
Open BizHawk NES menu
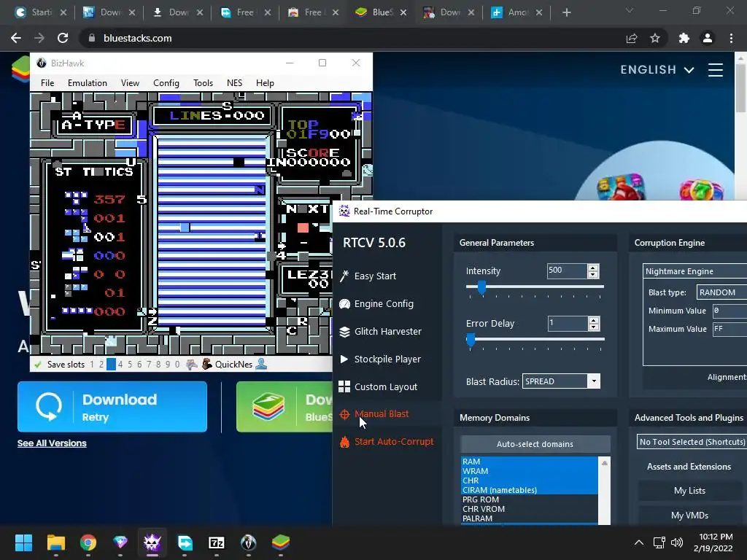(234, 83)
